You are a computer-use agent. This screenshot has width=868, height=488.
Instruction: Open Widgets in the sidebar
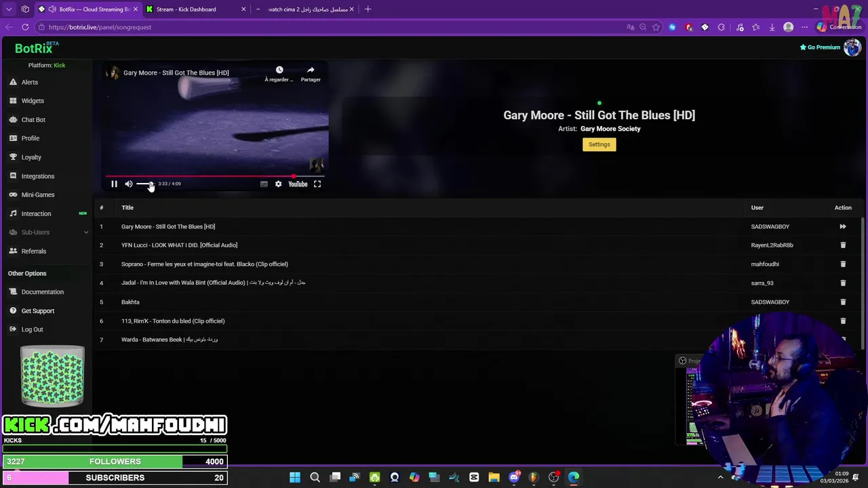coord(33,101)
